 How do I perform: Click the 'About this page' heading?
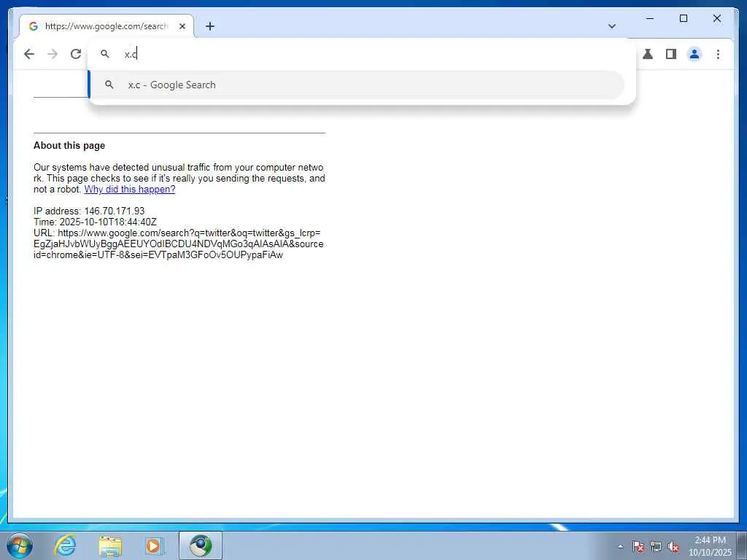69,145
